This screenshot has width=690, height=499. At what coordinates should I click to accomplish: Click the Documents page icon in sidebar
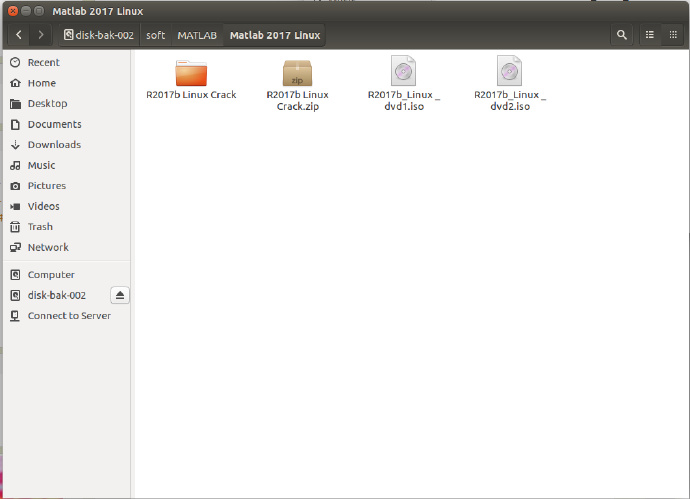15,125
